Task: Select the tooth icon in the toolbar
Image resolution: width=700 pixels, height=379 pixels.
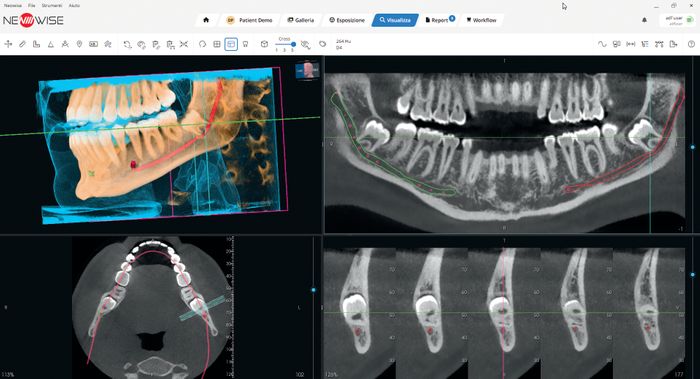Action: (x=245, y=44)
